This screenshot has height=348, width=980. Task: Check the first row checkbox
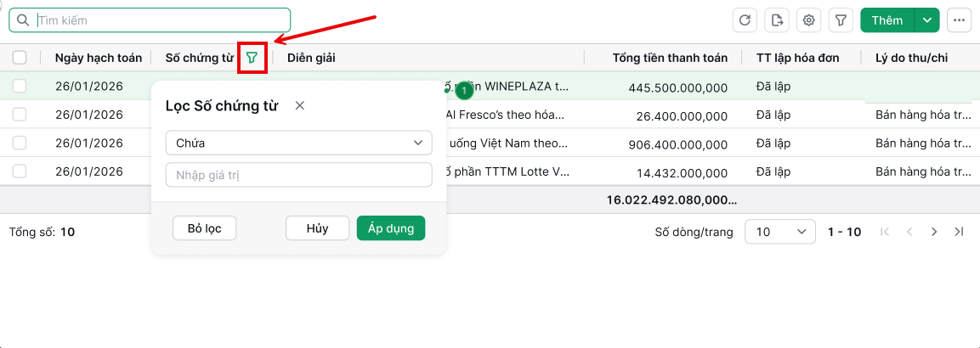point(20,86)
